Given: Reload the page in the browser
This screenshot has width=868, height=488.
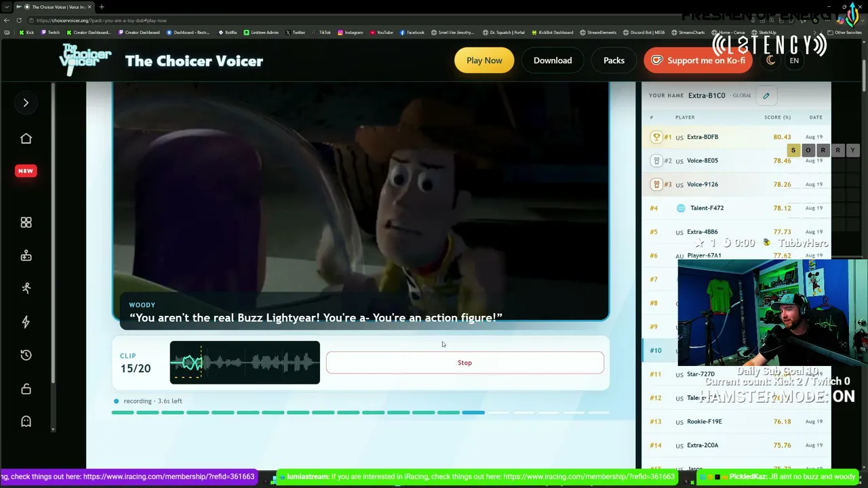Looking at the screenshot, I should (19, 20).
